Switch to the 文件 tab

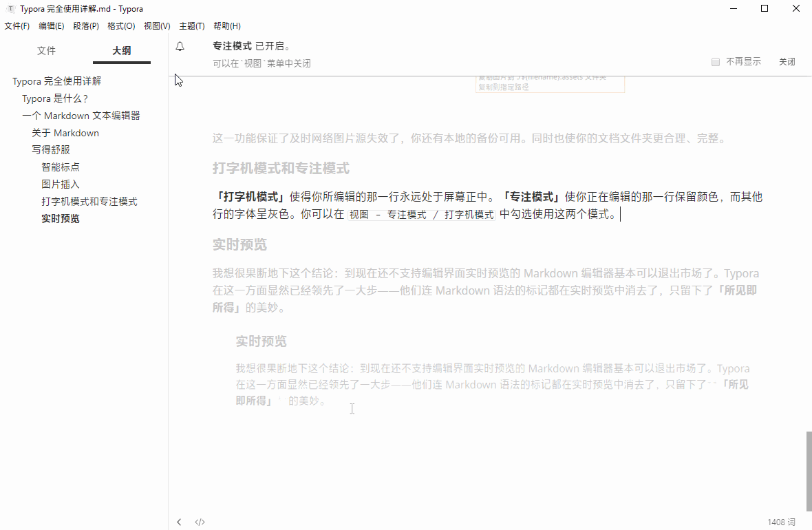coord(46,50)
